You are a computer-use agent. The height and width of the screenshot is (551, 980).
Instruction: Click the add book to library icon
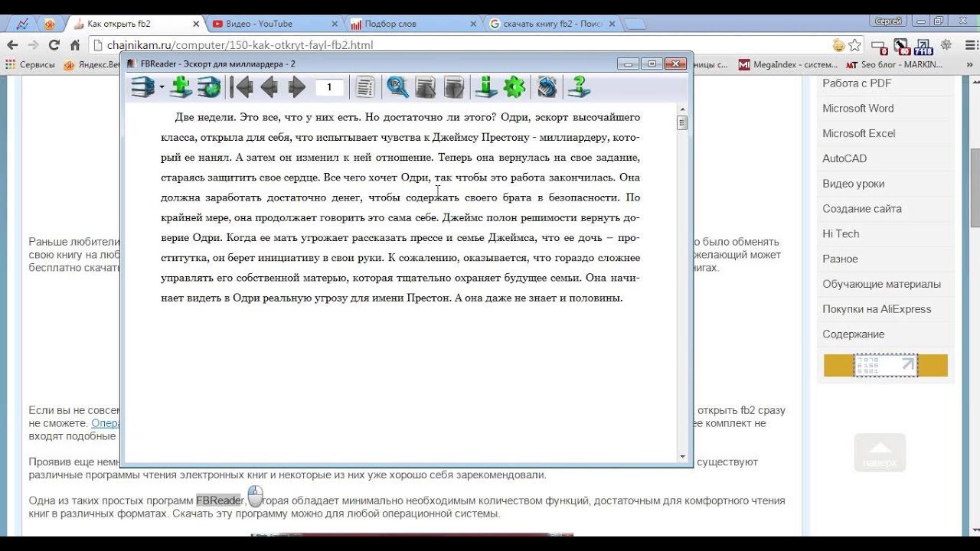pos(181,87)
